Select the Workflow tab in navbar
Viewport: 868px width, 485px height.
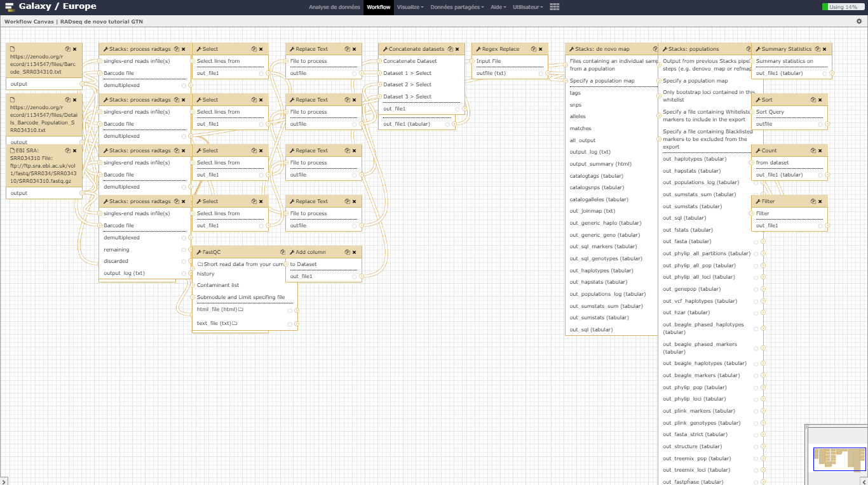pyautogui.click(x=379, y=7)
